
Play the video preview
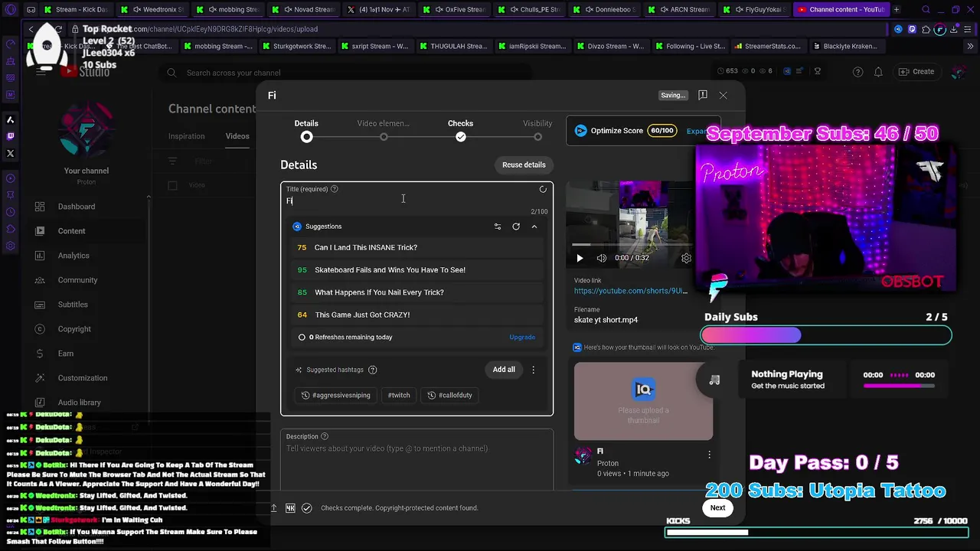coord(580,258)
